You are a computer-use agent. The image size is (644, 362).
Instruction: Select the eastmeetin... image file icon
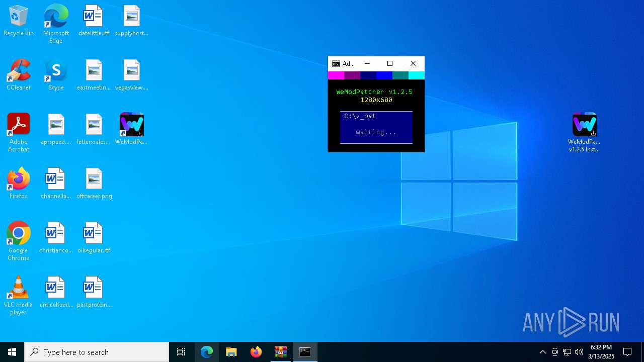point(94,75)
